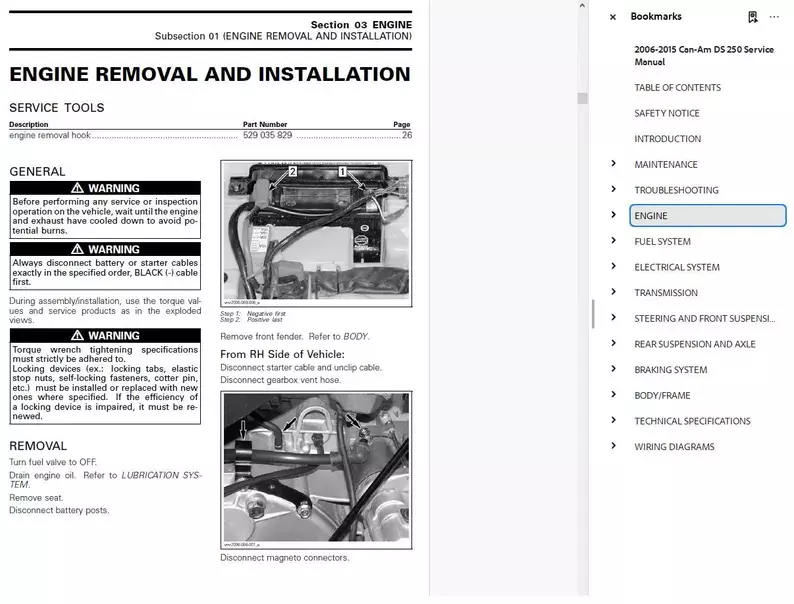The height and width of the screenshot is (604, 794).
Task: Expand the WIRING DIAGRAMS bookmark
Action: pyautogui.click(x=613, y=447)
